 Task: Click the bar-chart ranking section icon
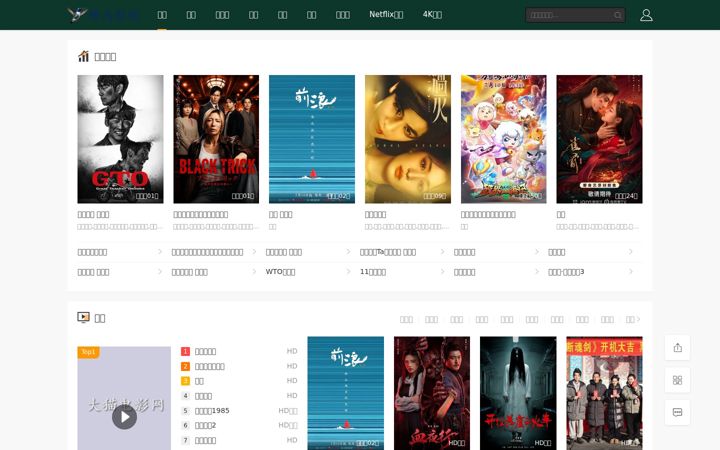(83, 56)
